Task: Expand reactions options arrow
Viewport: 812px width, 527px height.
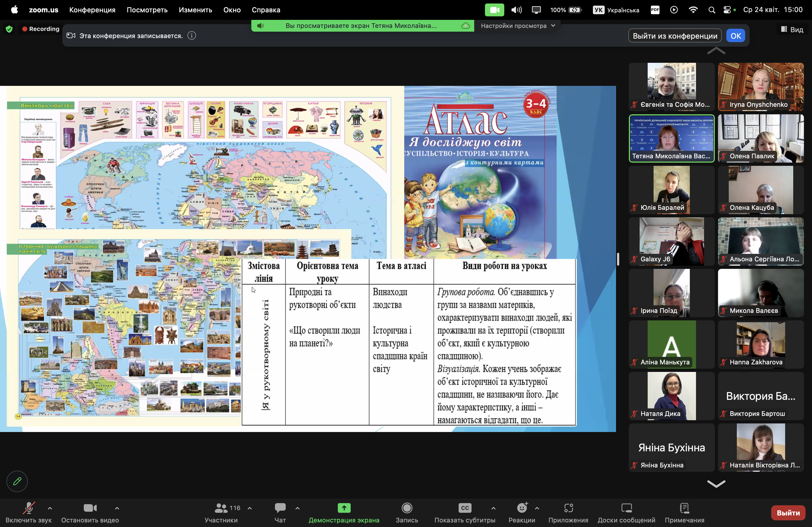Action: 537,508
